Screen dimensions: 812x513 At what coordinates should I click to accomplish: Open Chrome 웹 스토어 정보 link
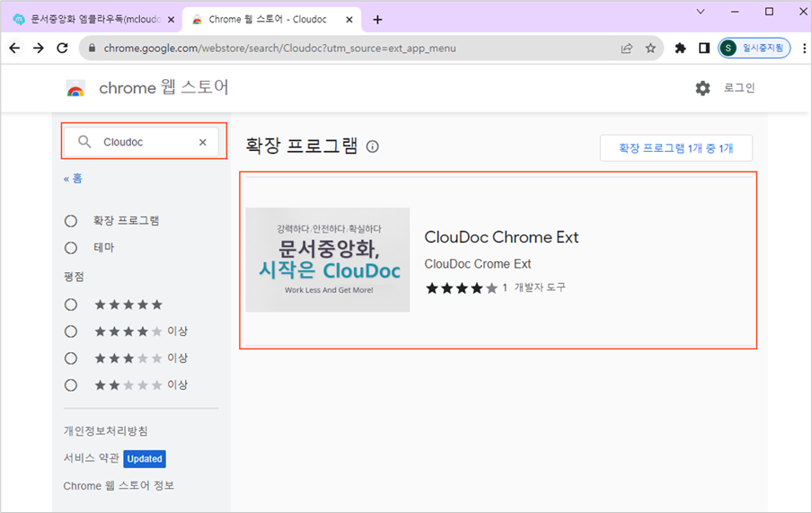(x=119, y=486)
